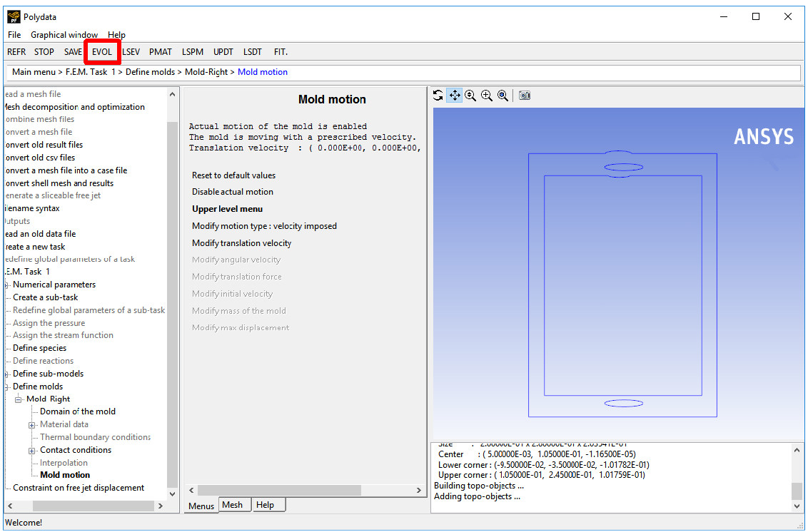Click the Polydata app icon in title bar
The width and height of the screenshot is (808, 532).
(14, 16)
